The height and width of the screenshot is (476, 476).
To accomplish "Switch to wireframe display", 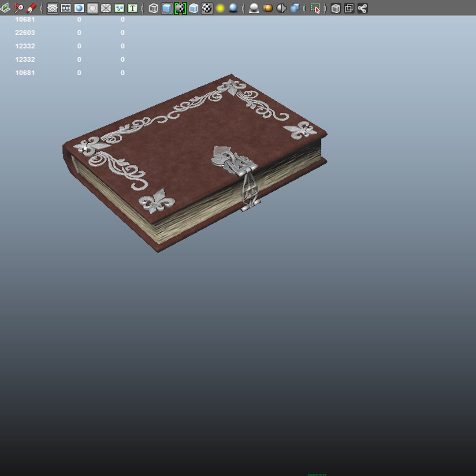I will pyautogui.click(x=154, y=8).
